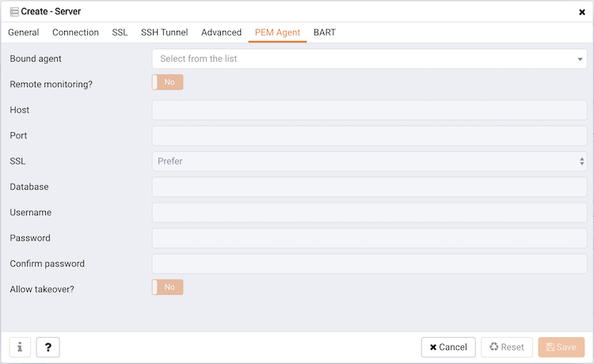
Task: Focus the Port input field
Action: pyautogui.click(x=369, y=135)
